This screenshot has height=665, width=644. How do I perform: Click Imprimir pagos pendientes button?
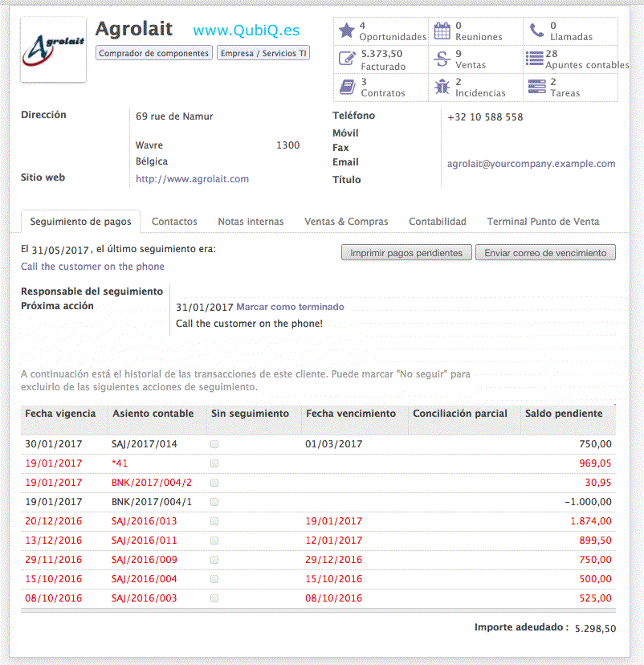click(x=406, y=253)
